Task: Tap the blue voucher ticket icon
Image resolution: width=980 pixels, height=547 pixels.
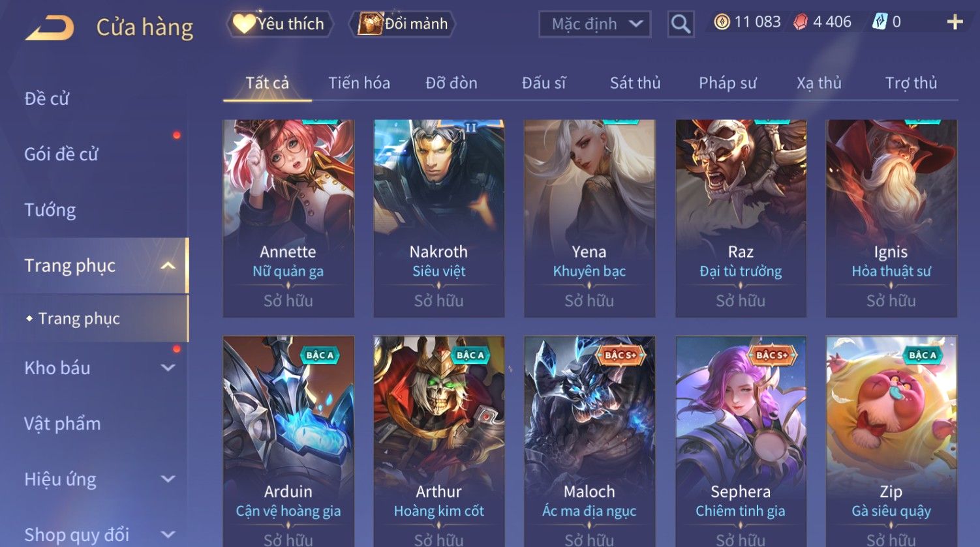Action: click(880, 22)
